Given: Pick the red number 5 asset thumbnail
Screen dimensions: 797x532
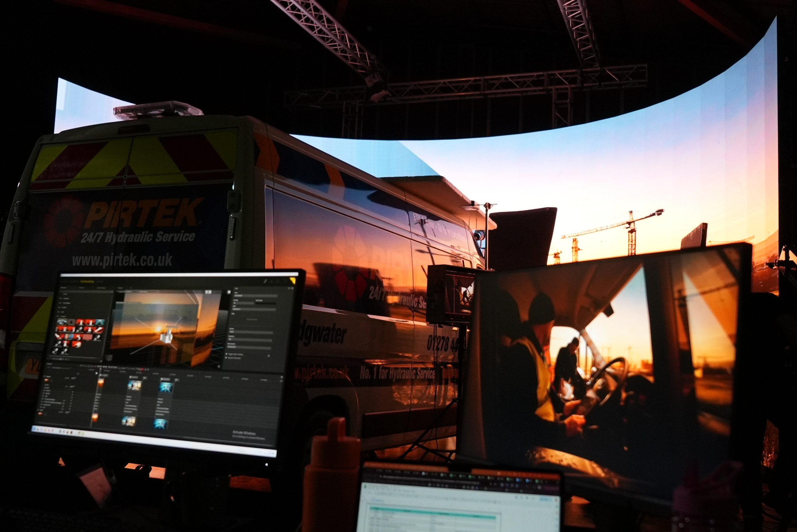Looking at the screenshot, I should (78, 337).
